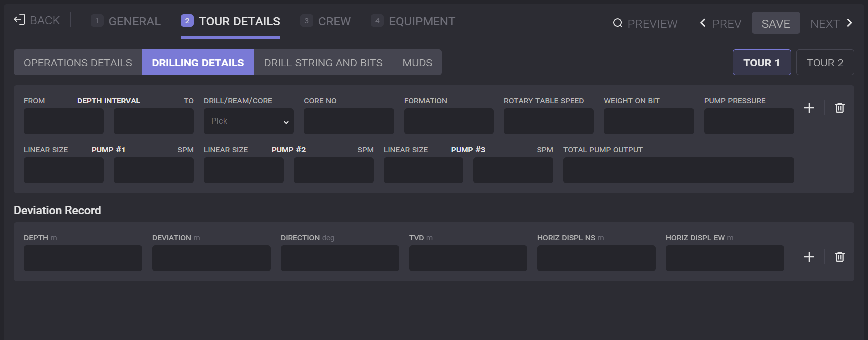Focus the Total Pump Output field
The image size is (868, 340).
point(678,170)
